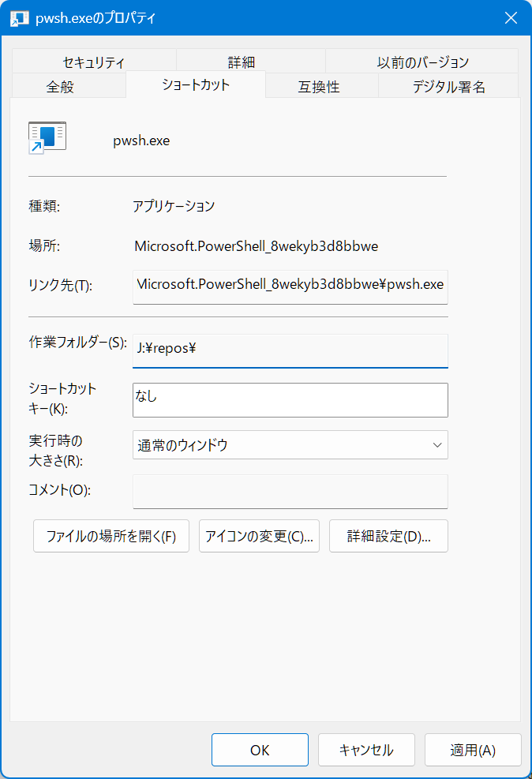Click the キャンセル button
The width and height of the screenshot is (532, 779).
(x=366, y=750)
